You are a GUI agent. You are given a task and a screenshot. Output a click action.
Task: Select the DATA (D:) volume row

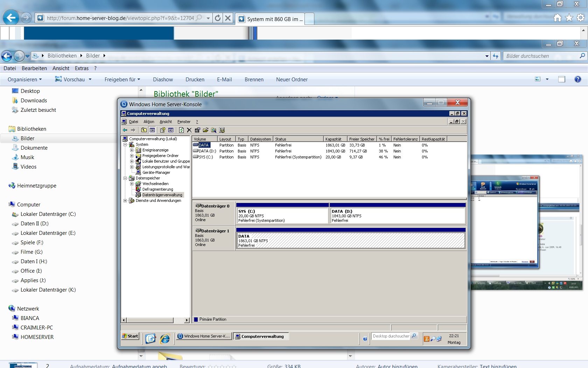329,151
